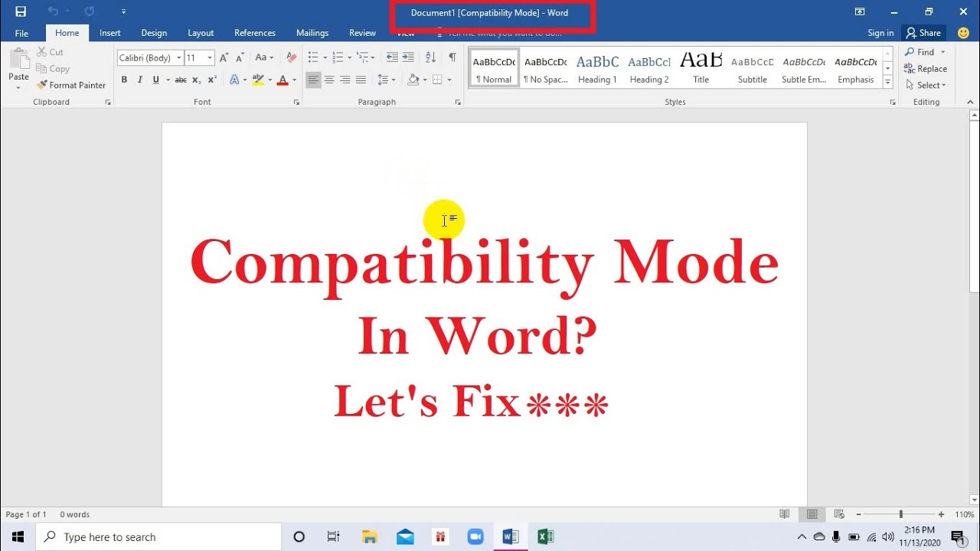This screenshot has width=980, height=551.
Task: Apply the Normal style
Action: click(x=494, y=68)
